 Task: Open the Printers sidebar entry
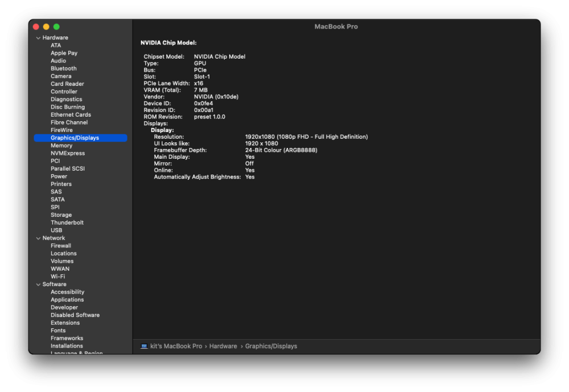(x=61, y=184)
